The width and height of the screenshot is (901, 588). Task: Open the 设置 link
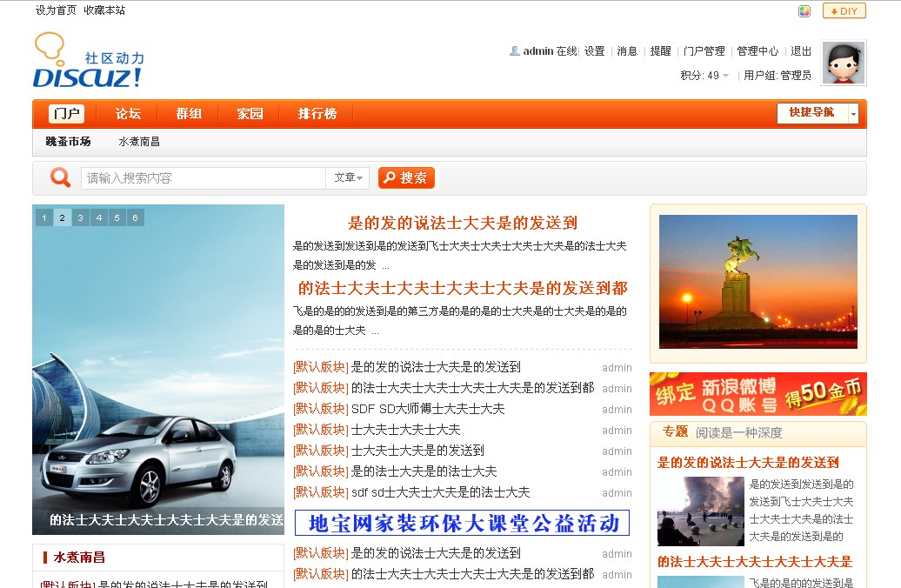point(595,51)
